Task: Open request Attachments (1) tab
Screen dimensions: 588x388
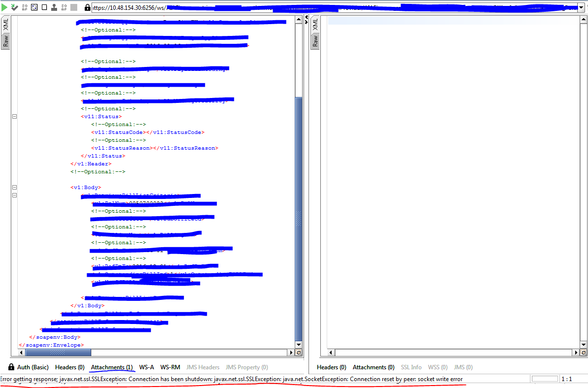Action: tap(112, 367)
